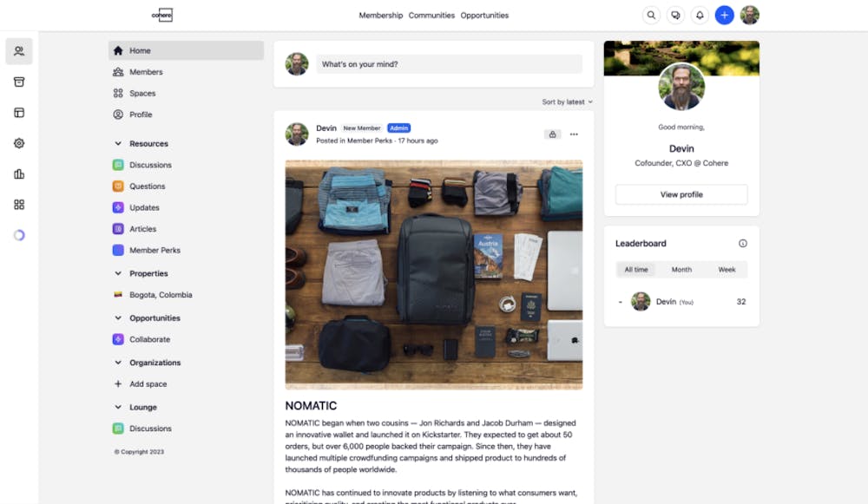Click the purple Updates icon
The image size is (868, 504).
(x=118, y=207)
